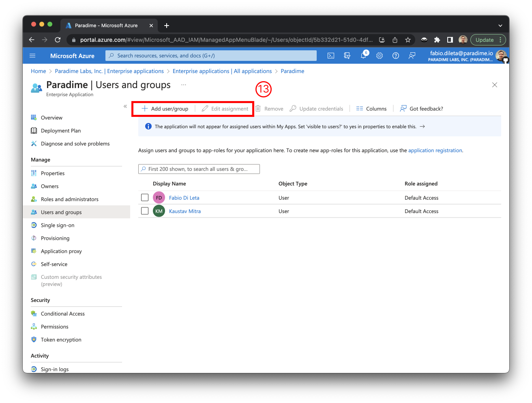The image size is (532, 403).
Task: Click the users and groups search field
Action: pos(199,169)
